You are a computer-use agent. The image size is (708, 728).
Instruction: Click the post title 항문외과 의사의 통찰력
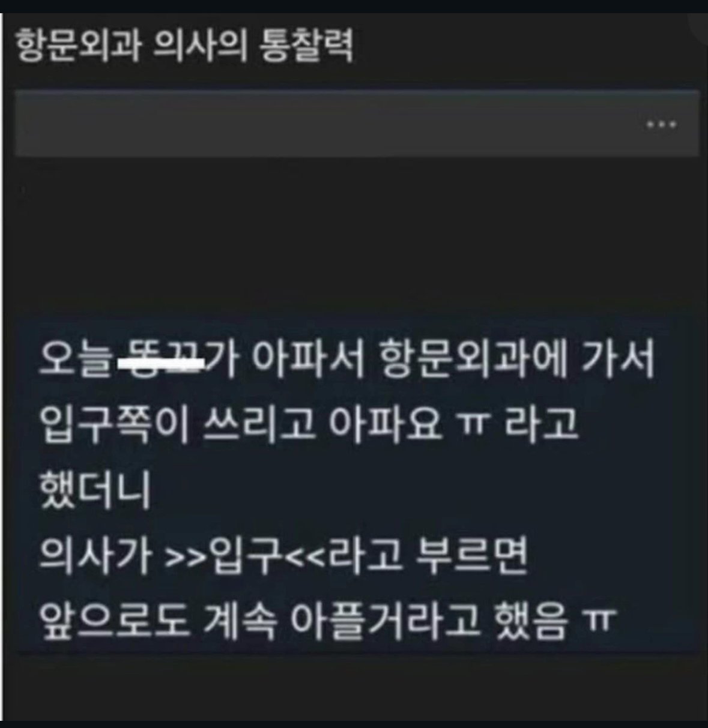coord(184,47)
